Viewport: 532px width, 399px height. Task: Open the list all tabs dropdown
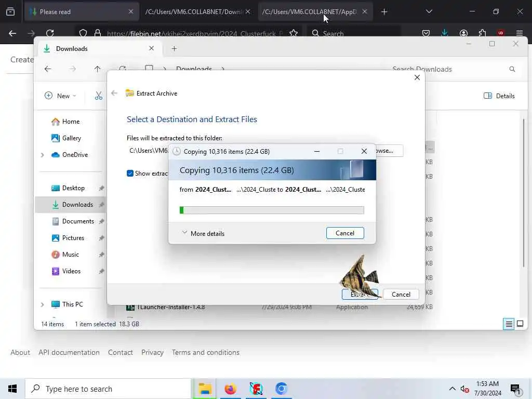[429, 11]
